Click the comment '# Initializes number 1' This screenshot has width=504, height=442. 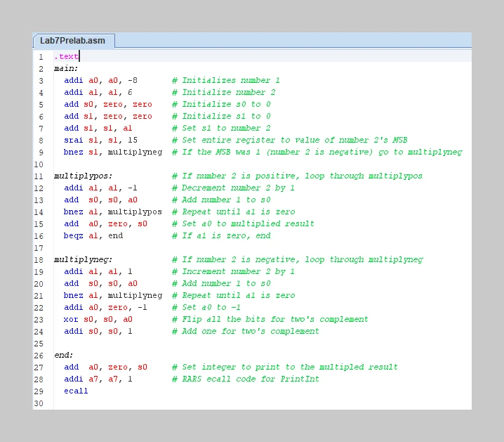(x=225, y=80)
